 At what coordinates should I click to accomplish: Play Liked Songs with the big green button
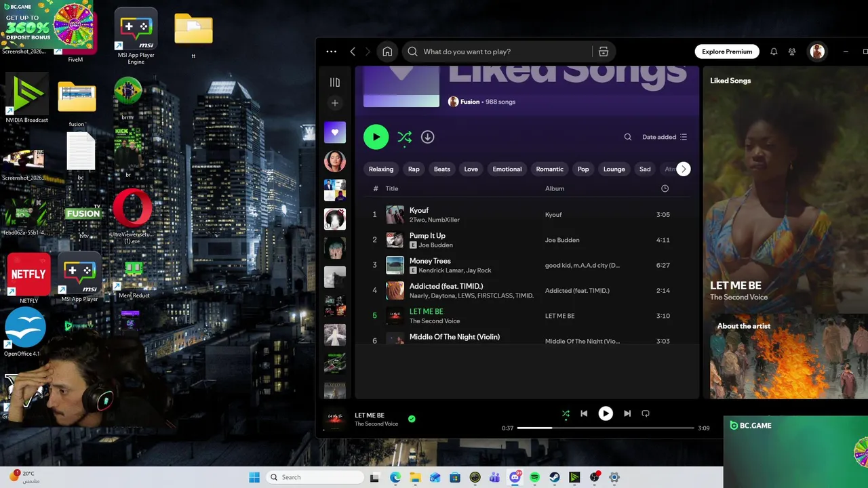click(x=376, y=137)
